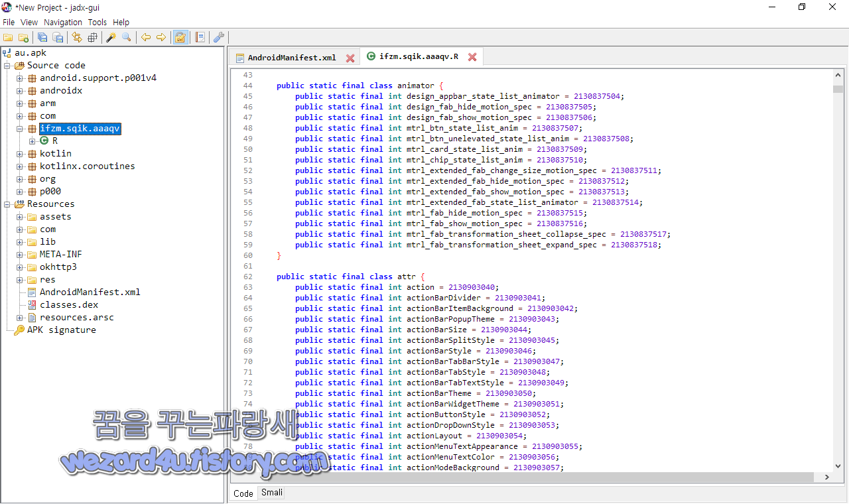Click the AndroidManifest.xml file icon in tree
The height and width of the screenshot is (504, 849).
[32, 292]
